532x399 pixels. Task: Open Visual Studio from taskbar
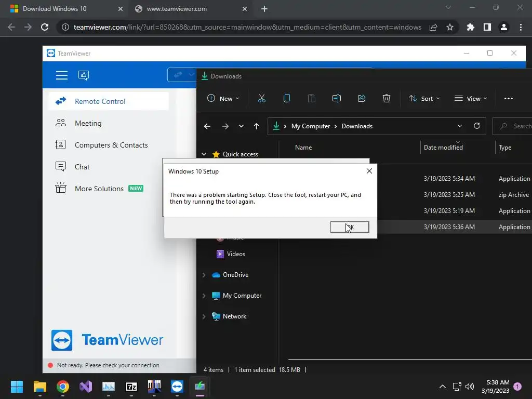pos(86,386)
